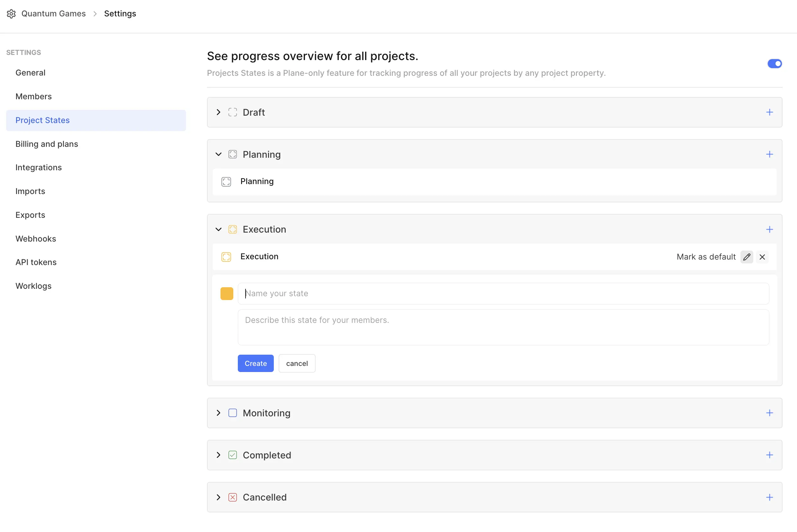797x532 pixels.
Task: Click the Draft state icon
Action: coord(232,112)
